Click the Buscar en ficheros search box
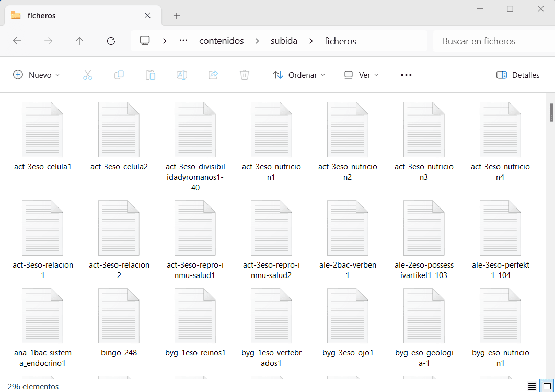The height and width of the screenshot is (392, 555). (491, 41)
